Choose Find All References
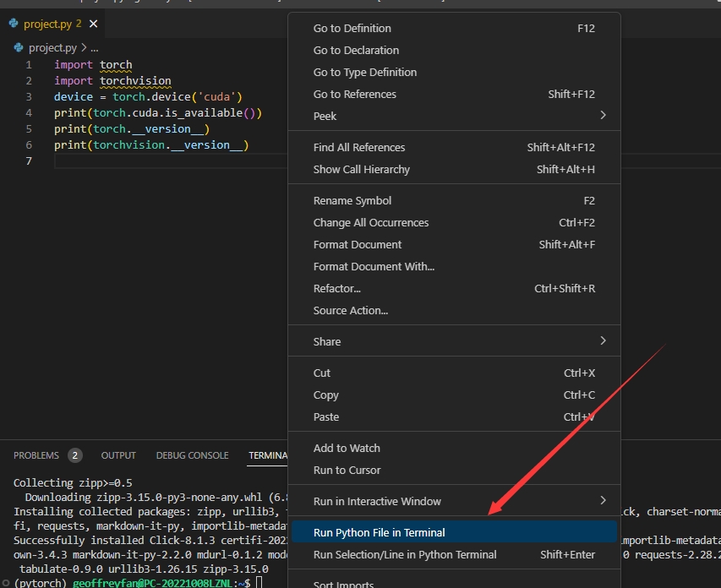The image size is (721, 588). (358, 147)
